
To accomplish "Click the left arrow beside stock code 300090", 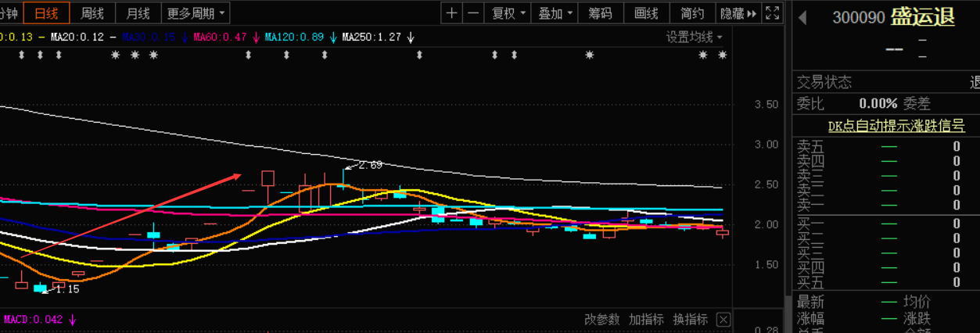I will [802, 18].
